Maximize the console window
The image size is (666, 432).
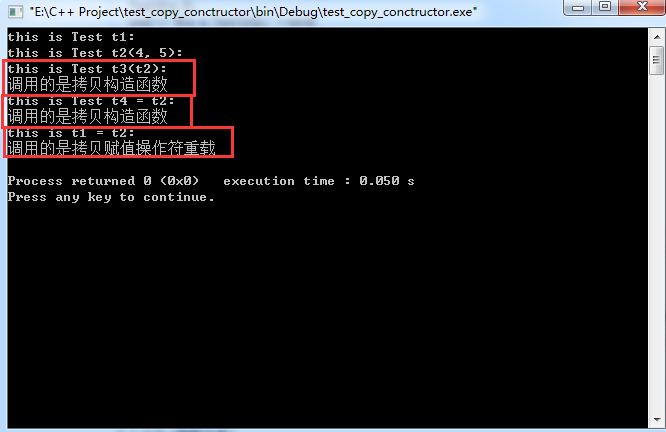(x=605, y=7)
